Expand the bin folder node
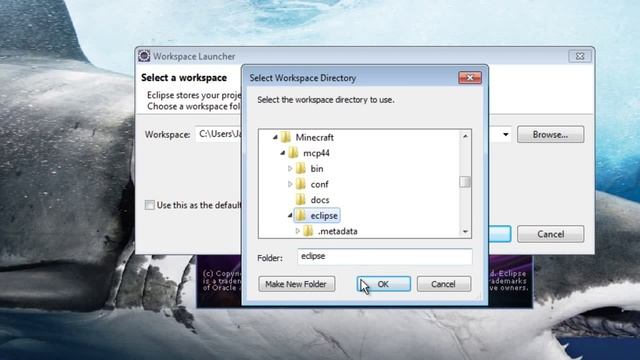Screen dimensions: 640x360 (290, 169)
